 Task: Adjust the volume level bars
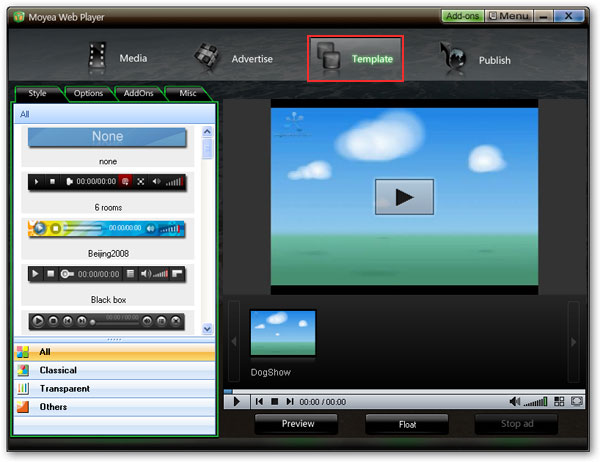535,402
